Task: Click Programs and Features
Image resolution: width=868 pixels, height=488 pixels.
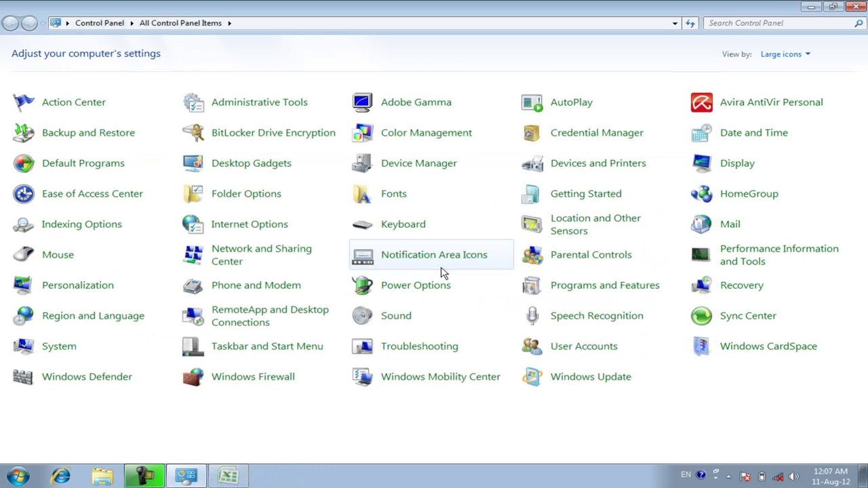Action: tap(605, 285)
